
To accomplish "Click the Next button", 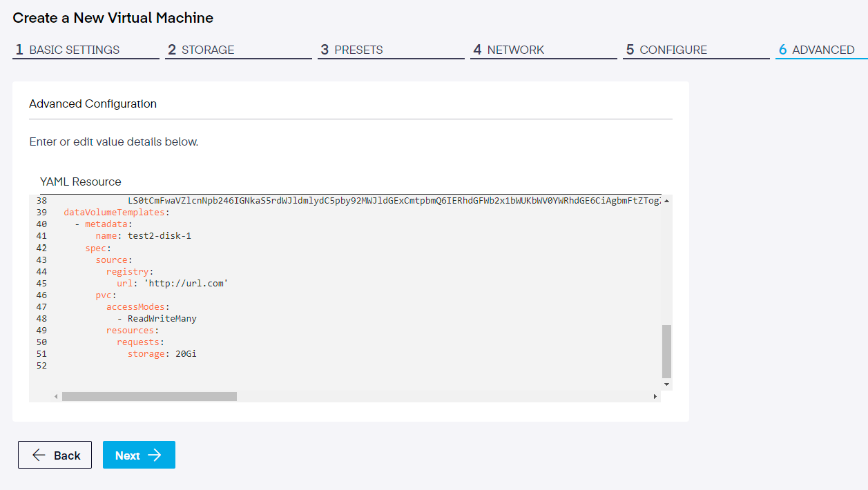I will (139, 455).
